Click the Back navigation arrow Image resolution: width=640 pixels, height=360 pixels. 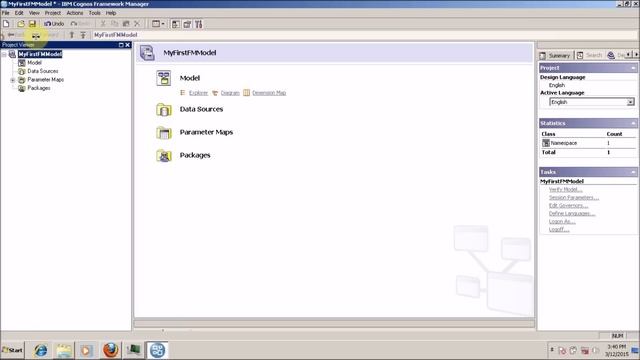tap(11, 35)
